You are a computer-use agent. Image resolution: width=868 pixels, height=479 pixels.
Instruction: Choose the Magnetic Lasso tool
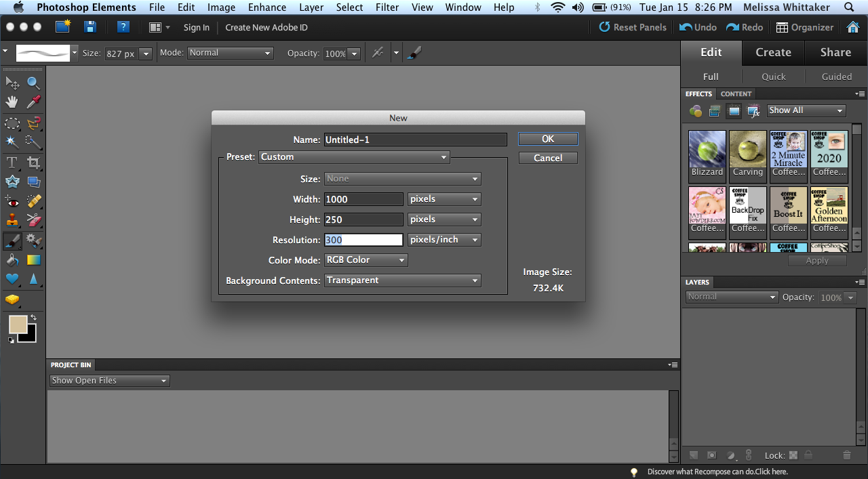click(x=33, y=123)
